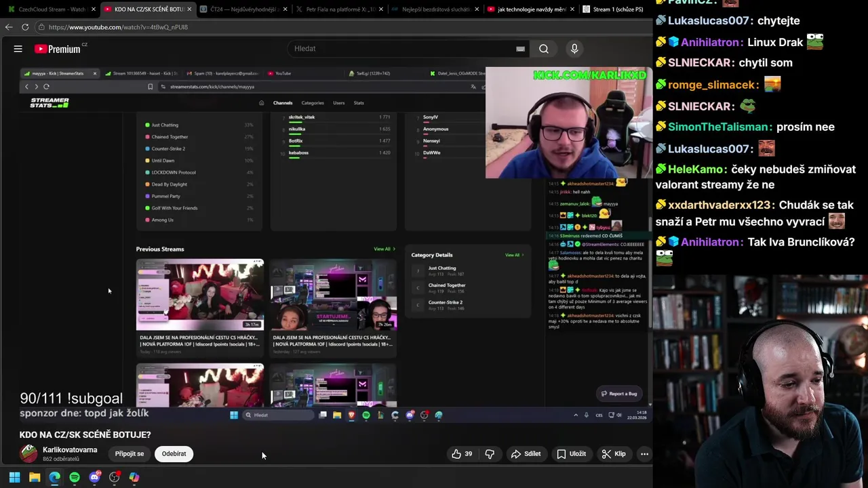Dislike the video with thumbs-down icon
Image resolution: width=868 pixels, height=488 pixels.
point(490,454)
